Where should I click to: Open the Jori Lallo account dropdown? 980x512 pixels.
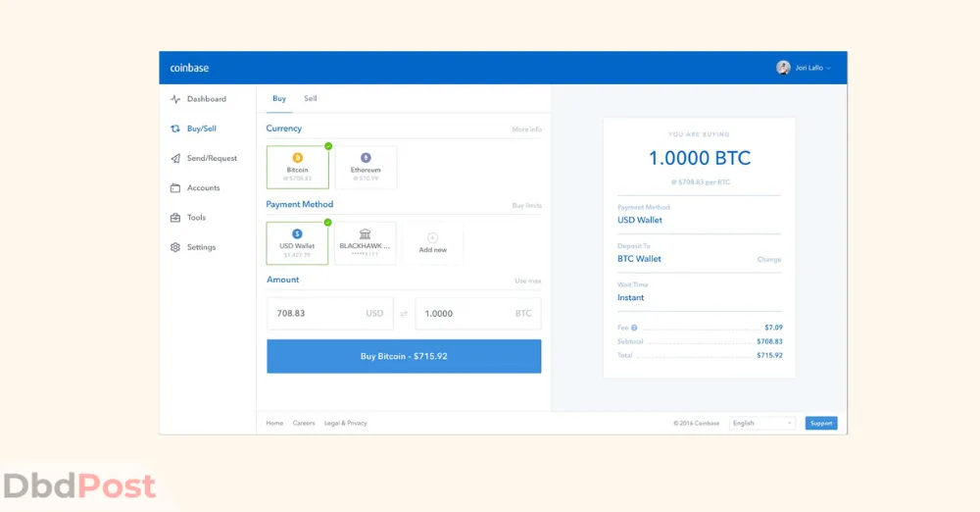(x=804, y=68)
